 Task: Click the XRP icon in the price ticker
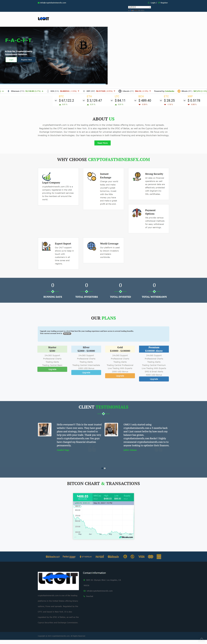point(84,91)
